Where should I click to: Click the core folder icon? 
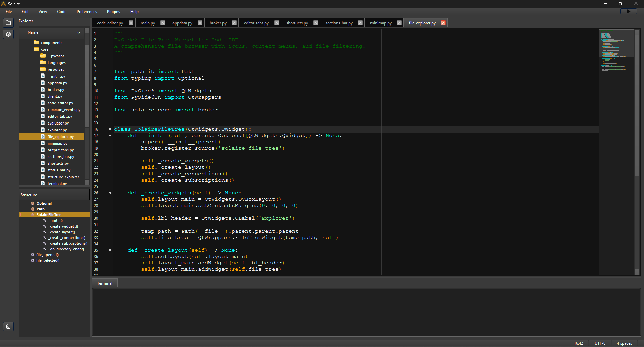tap(36, 49)
